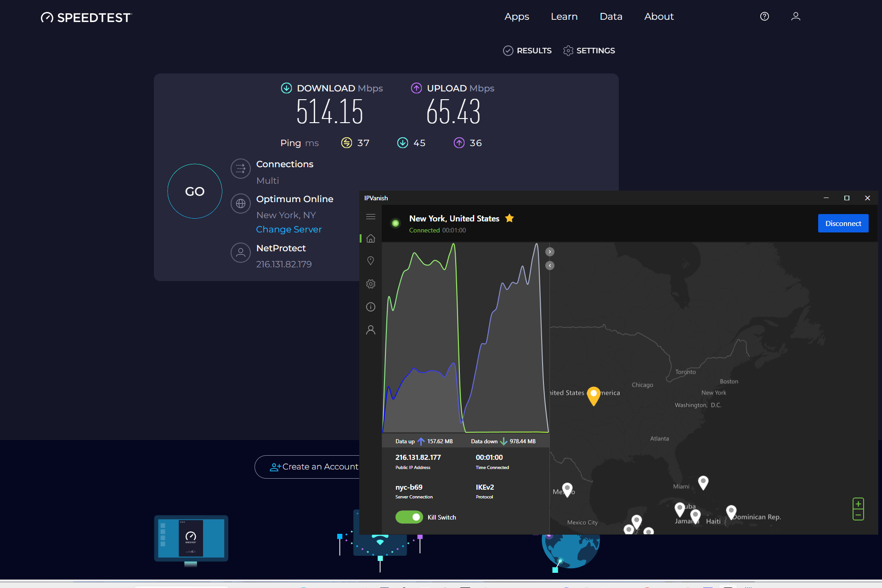The width and height of the screenshot is (882, 588).
Task: Open IPVanish settings gear
Action: pos(371,284)
